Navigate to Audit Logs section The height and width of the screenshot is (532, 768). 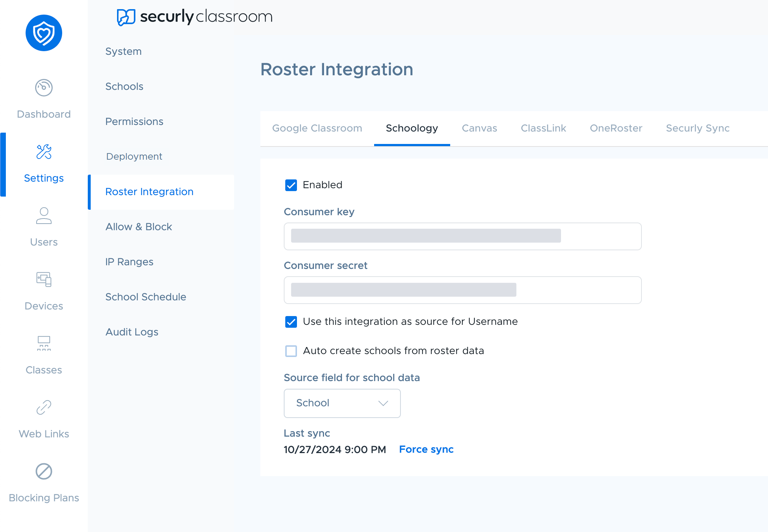coord(131,331)
